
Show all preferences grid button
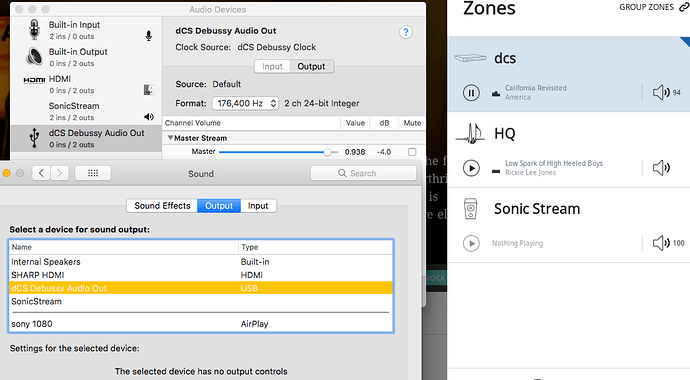coord(93,173)
